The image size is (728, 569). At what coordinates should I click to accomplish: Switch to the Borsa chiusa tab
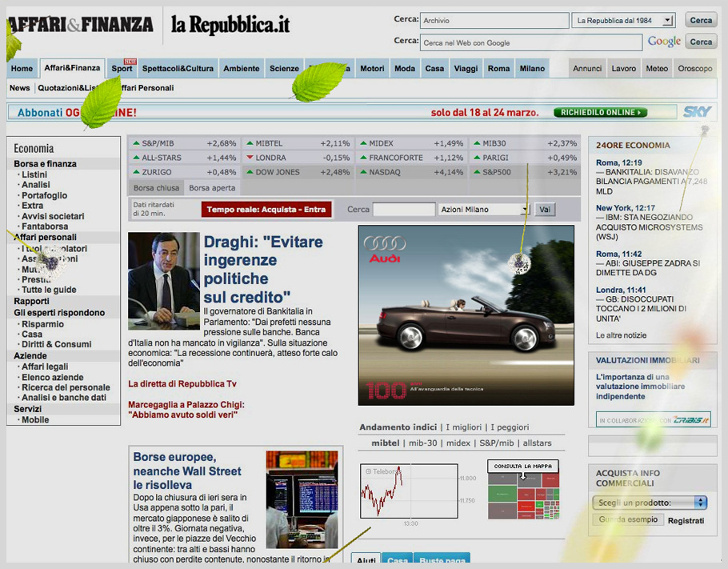click(x=156, y=187)
